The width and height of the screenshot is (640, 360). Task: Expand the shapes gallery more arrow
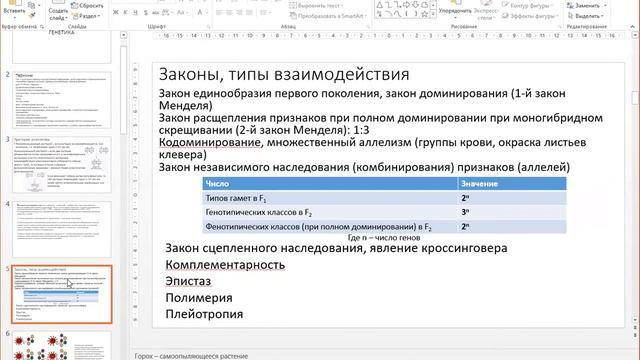pos(433,15)
